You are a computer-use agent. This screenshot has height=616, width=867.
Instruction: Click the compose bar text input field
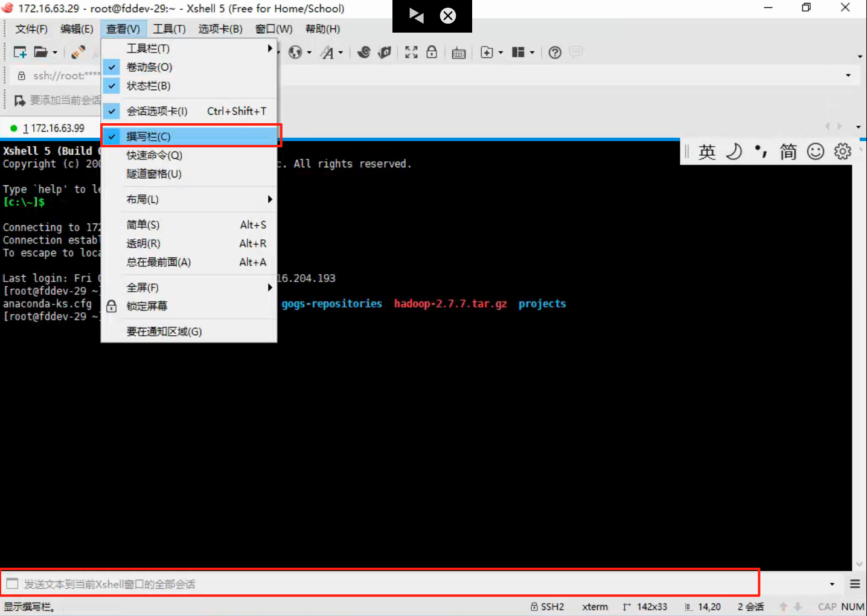pyautogui.click(x=242, y=583)
